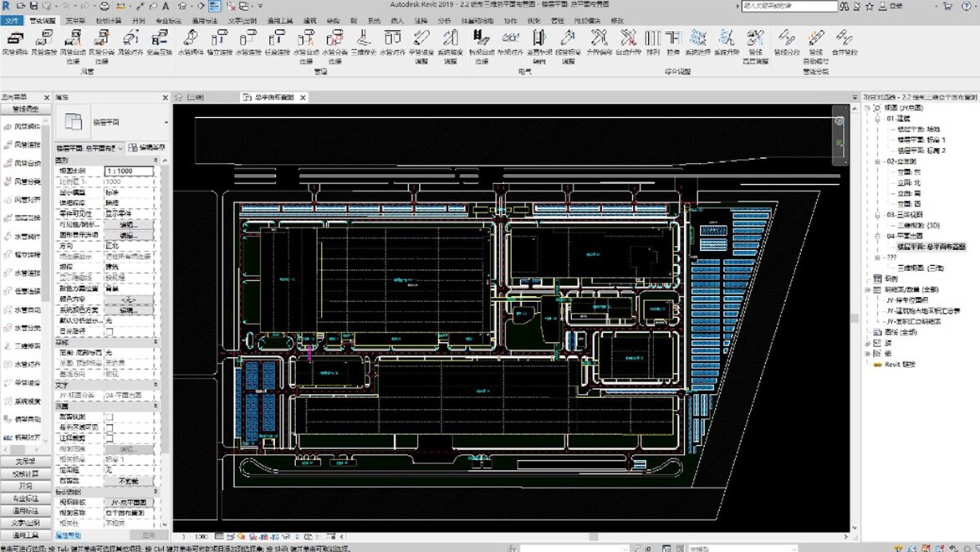980x552 pixels.
Task: Click the favorites star icon in title bar
Action: coord(870,6)
